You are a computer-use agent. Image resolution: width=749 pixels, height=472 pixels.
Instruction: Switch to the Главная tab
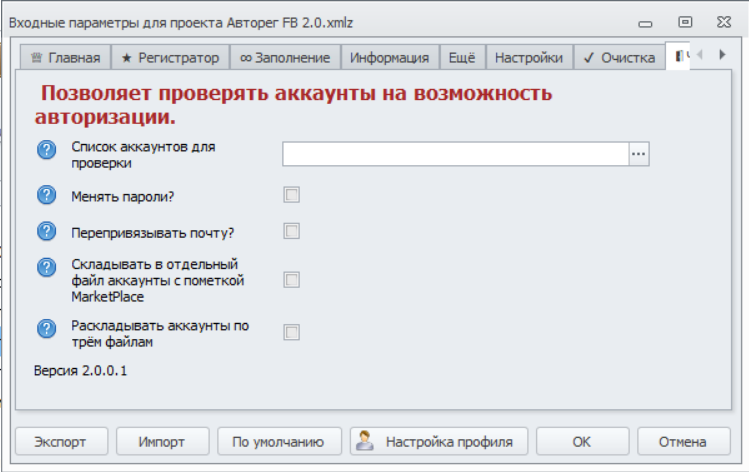point(65,58)
